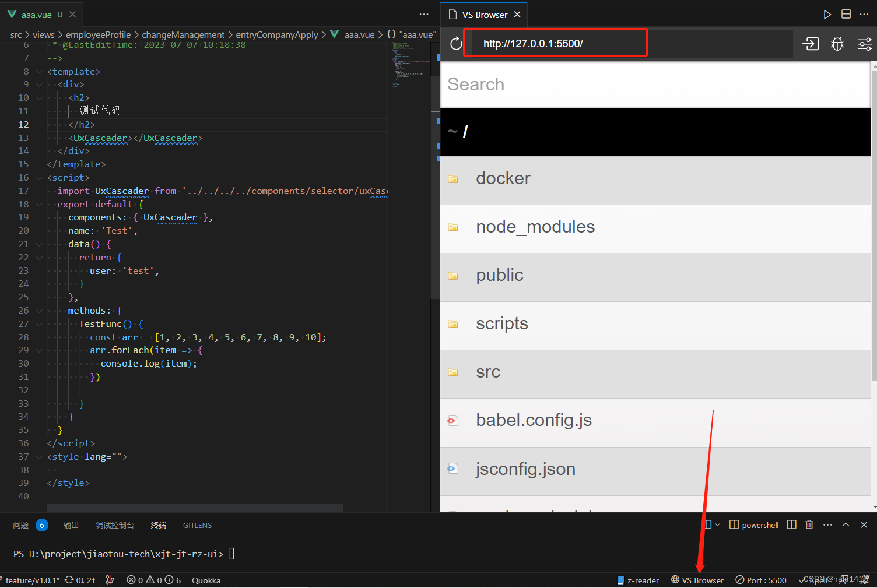Collapse the data() function at line 21
The height and width of the screenshot is (588, 877).
tap(39, 244)
